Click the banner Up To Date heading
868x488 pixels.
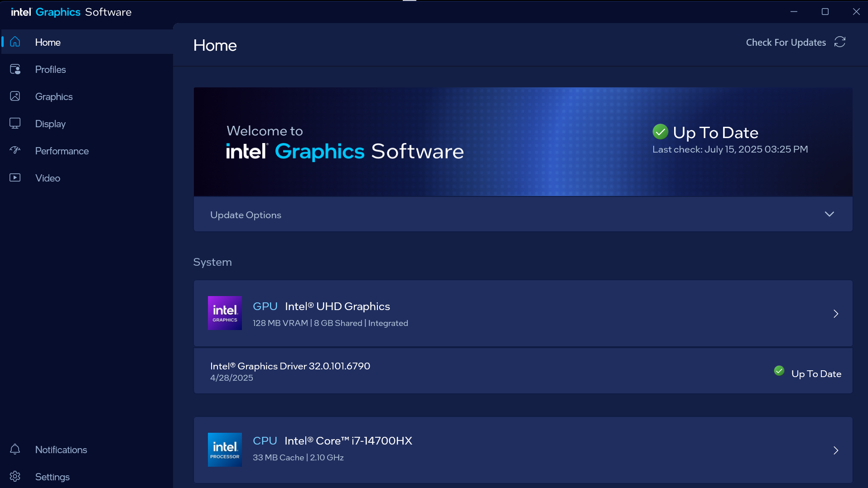[715, 133]
